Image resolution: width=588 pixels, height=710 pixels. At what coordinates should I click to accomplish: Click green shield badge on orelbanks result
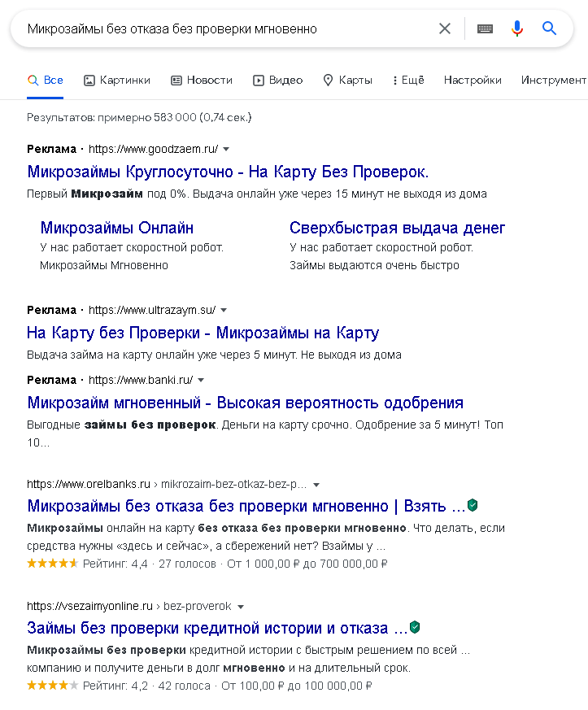[x=473, y=506]
